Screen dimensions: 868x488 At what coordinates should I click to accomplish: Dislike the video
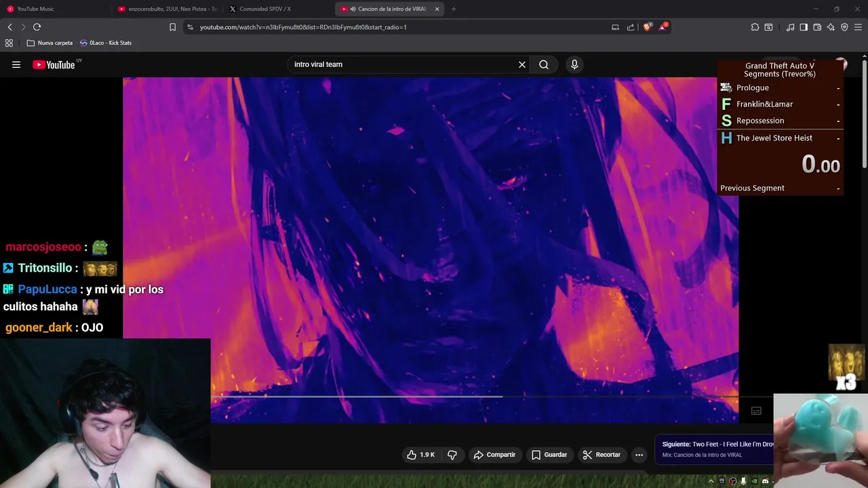click(x=452, y=455)
